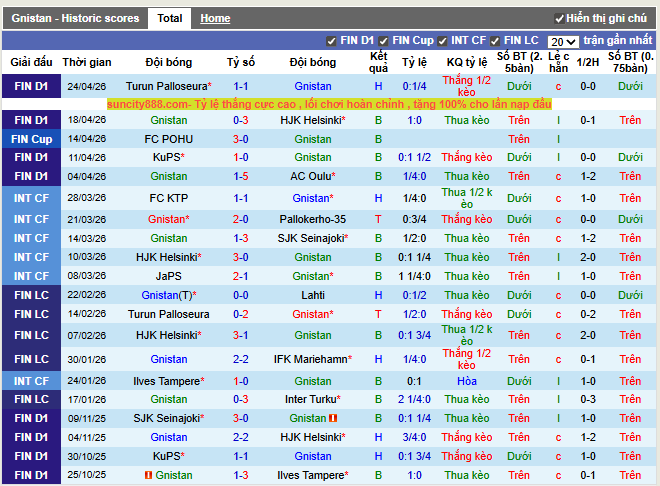Click Gnistan(T) in the 22/02/26 row
Screen dimensions: 660x486
(x=168, y=295)
